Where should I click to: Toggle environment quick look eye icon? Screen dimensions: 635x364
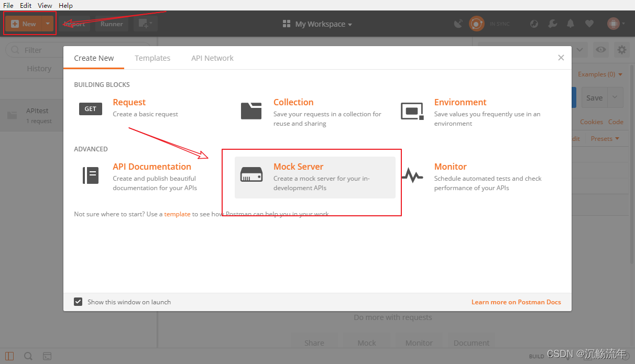601,50
